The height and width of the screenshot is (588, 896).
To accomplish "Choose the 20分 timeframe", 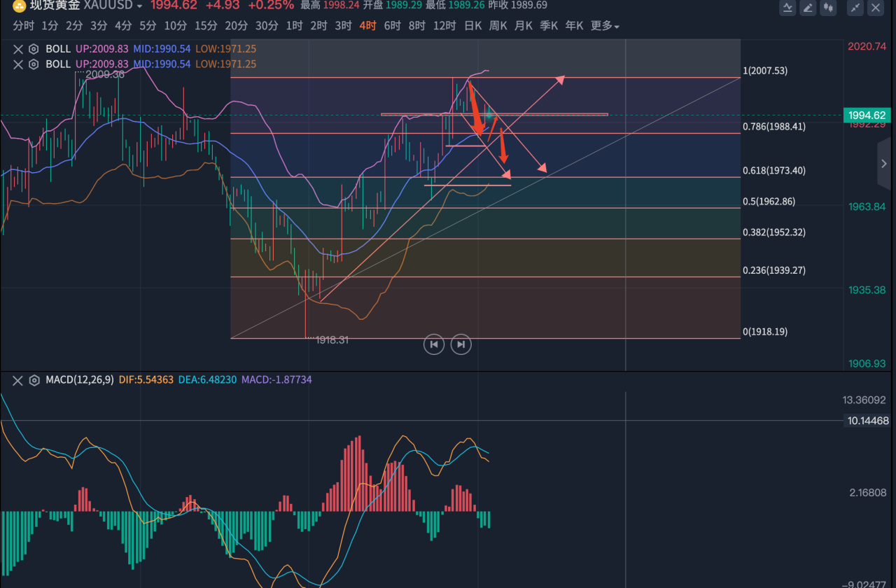I will [237, 26].
